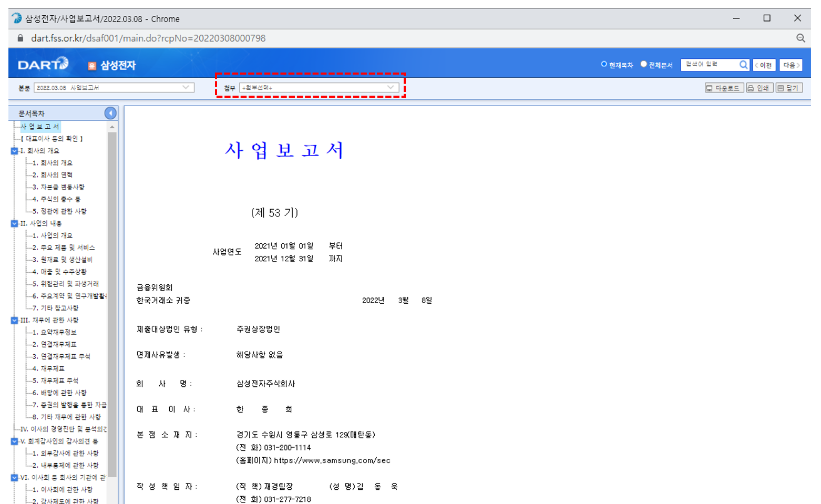Open the 첨부 attachment selection dropdown

(x=319, y=87)
